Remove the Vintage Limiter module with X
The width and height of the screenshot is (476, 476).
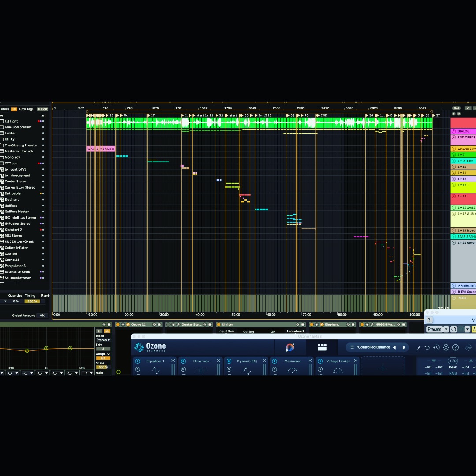click(x=356, y=361)
